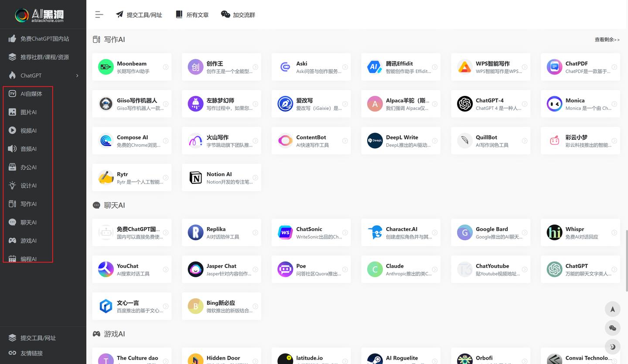
Task: Click the scroll-to-top arrow button
Action: 612,309
